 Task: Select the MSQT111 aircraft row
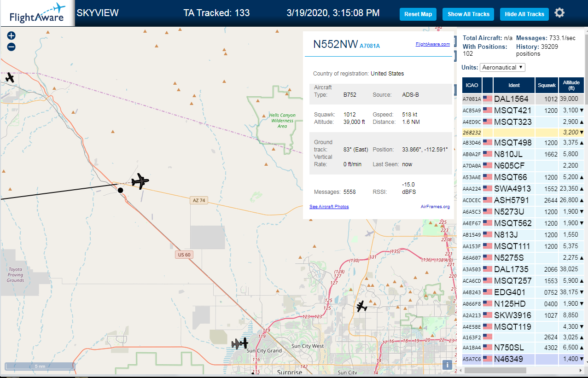click(x=523, y=246)
